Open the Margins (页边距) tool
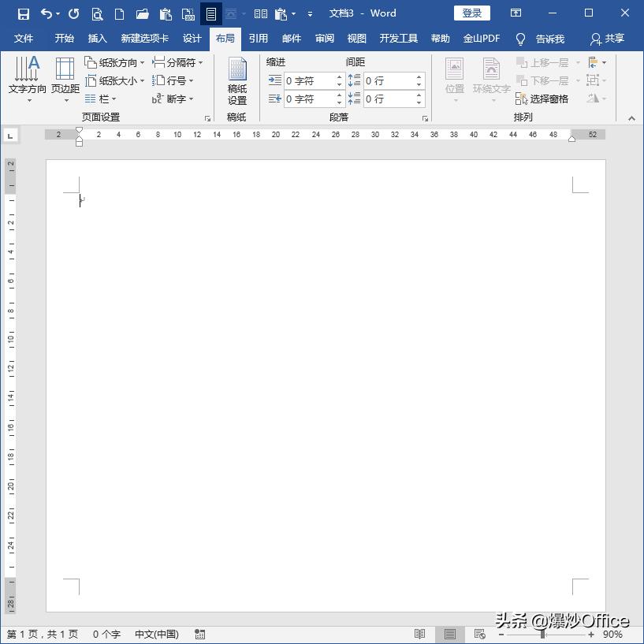Viewport: 644px width, 644px height. 65,79
